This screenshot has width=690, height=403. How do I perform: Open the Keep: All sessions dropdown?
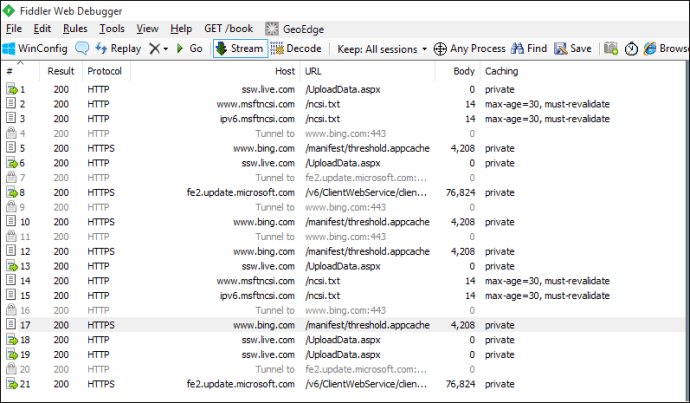(382, 49)
